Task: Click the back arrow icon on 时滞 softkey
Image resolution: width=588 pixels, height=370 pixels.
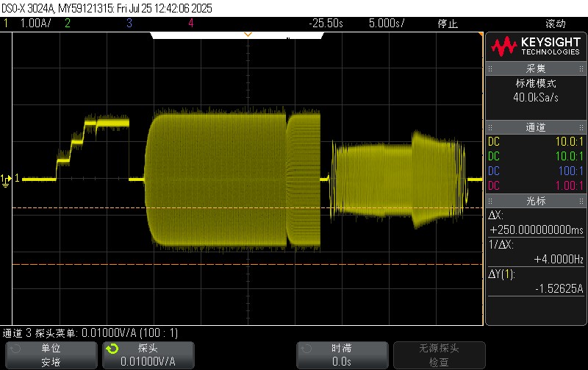Action: pyautogui.click(x=307, y=348)
